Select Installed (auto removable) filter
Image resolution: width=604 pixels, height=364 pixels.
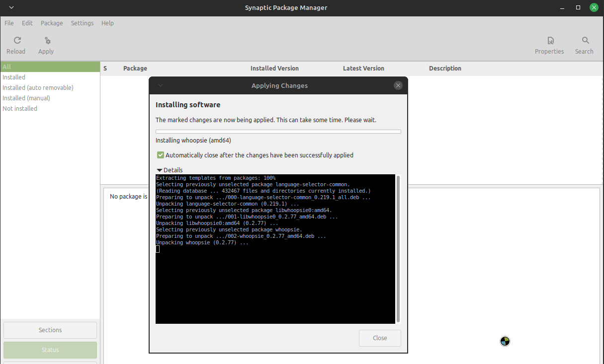coord(50,87)
